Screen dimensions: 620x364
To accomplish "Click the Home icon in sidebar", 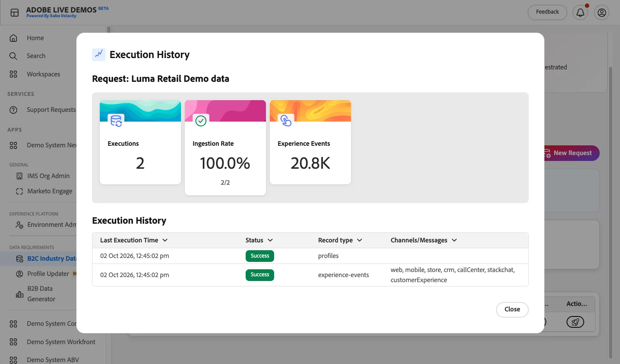I will pos(13,38).
